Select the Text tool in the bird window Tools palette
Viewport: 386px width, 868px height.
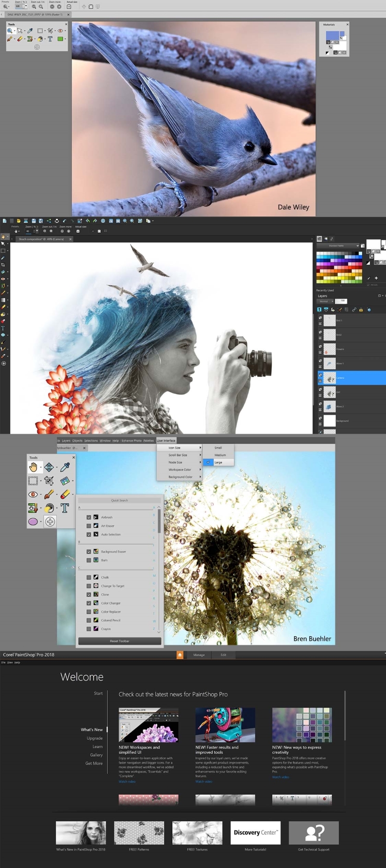pyautogui.click(x=50, y=39)
